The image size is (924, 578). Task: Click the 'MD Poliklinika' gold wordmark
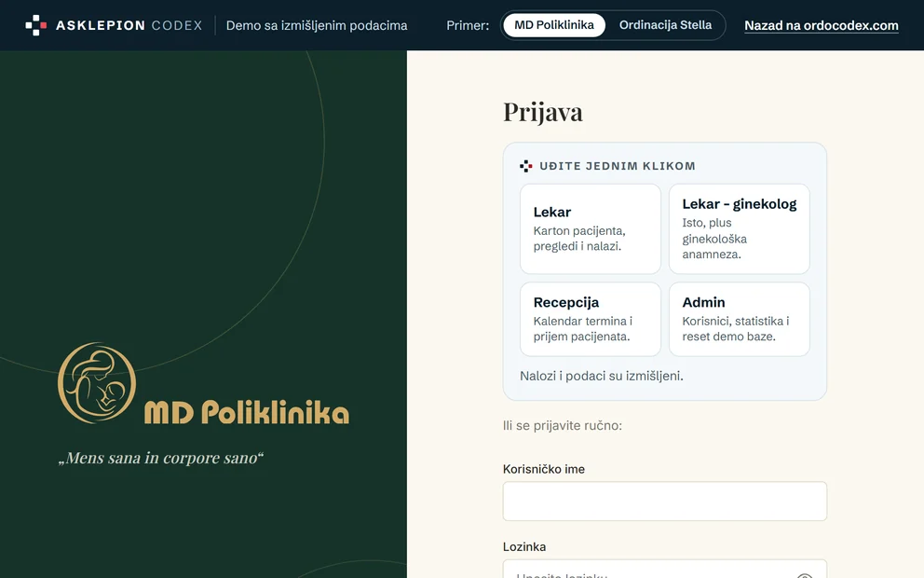[x=246, y=412]
